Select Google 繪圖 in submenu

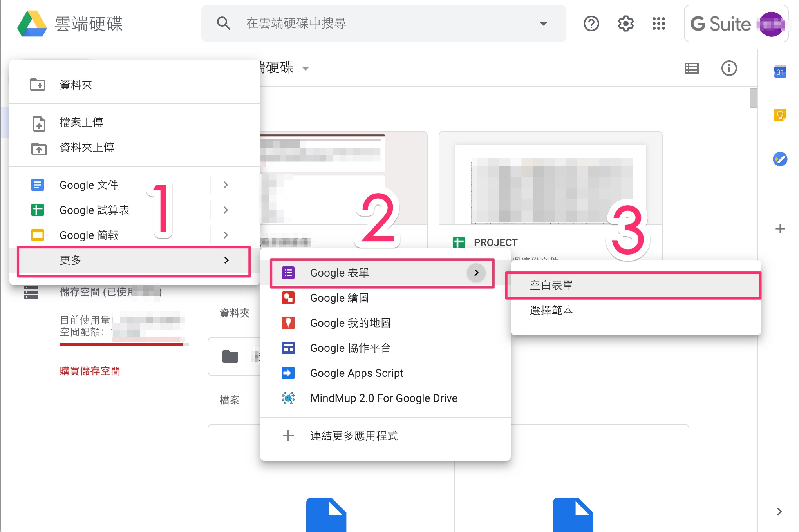pos(385,298)
